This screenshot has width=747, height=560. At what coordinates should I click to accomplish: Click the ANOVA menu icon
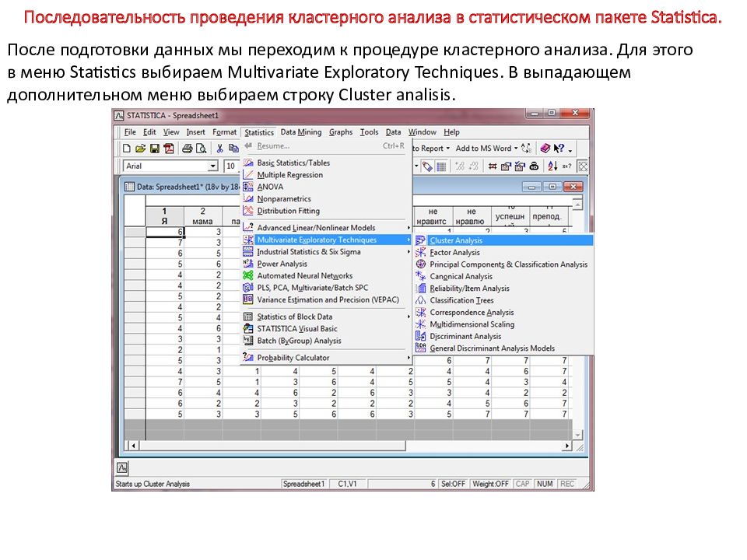tap(248, 187)
